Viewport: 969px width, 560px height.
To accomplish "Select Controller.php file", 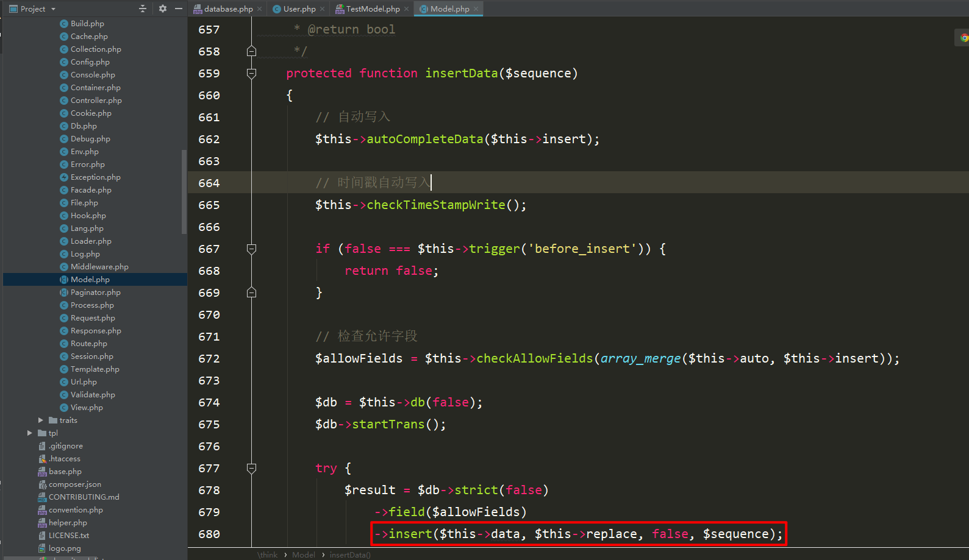I will pyautogui.click(x=96, y=101).
